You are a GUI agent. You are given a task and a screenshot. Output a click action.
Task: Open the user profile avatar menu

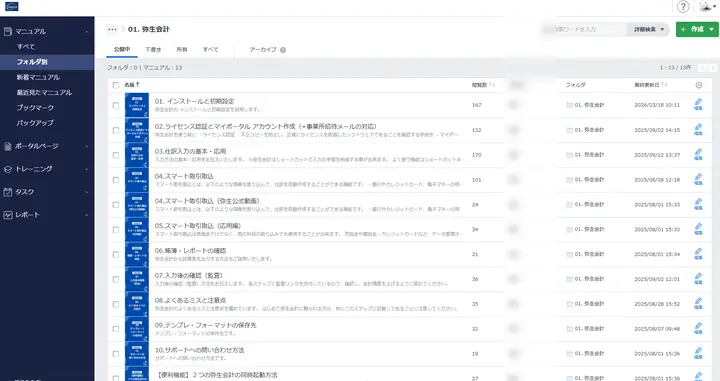[x=708, y=6]
